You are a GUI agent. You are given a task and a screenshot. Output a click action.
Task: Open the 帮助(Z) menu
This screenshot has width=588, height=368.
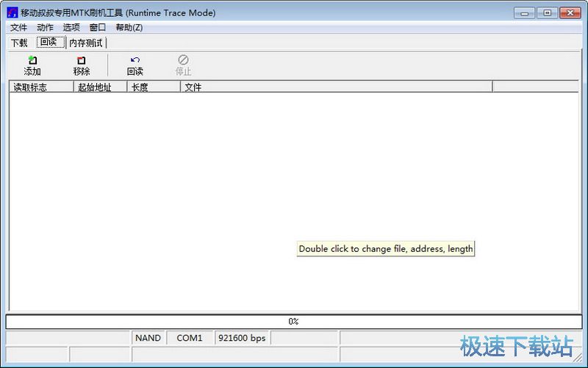[129, 27]
